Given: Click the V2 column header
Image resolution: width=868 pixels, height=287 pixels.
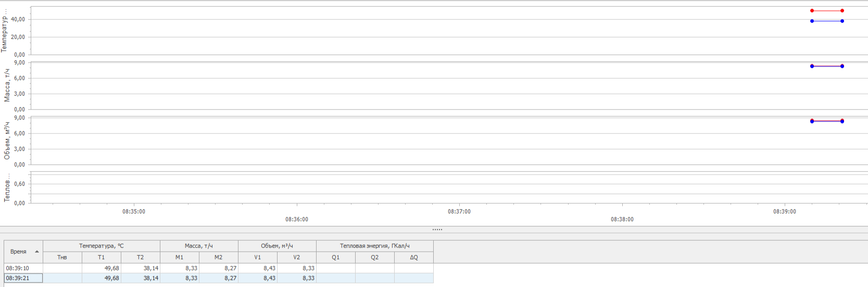Looking at the screenshot, I should pos(297,257).
